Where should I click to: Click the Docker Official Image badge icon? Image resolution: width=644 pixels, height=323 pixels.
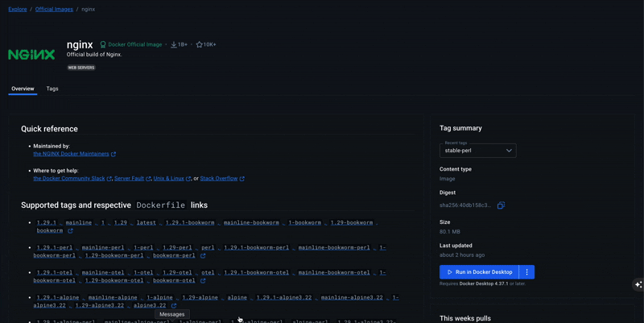pos(103,44)
